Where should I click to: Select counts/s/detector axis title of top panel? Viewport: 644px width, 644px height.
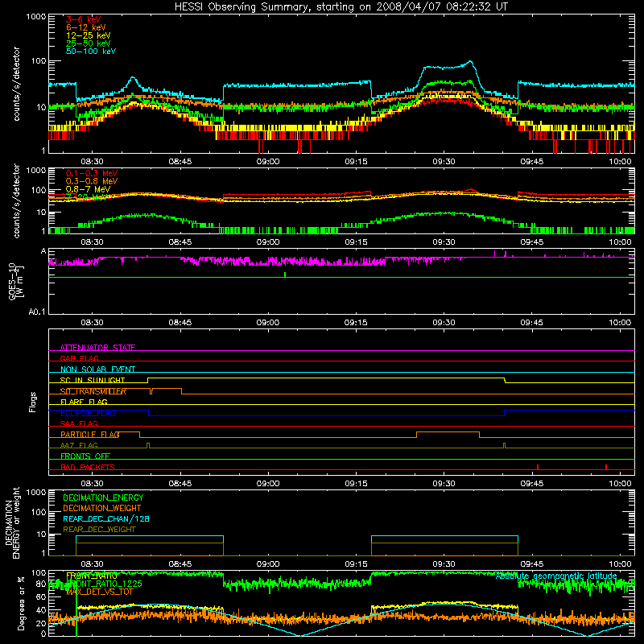click(x=16, y=84)
